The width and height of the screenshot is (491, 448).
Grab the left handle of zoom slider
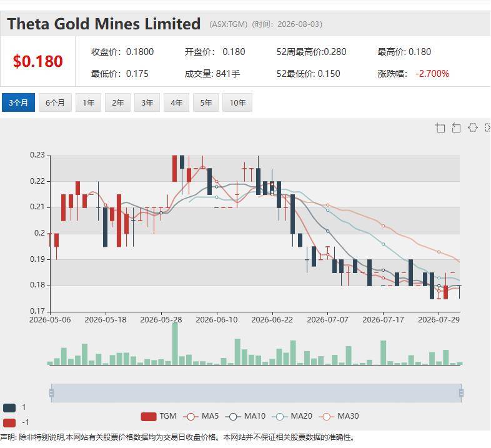[x=51, y=393]
